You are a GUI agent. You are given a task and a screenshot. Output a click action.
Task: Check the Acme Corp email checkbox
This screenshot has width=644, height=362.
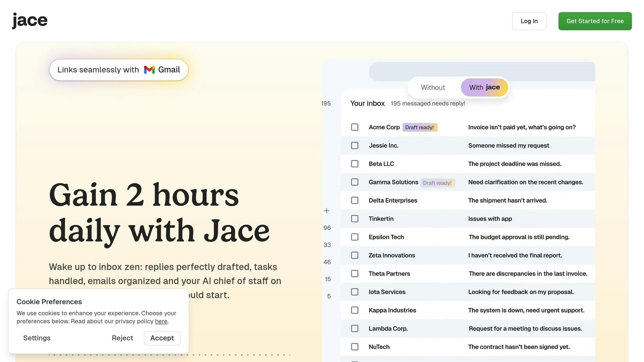tap(355, 127)
